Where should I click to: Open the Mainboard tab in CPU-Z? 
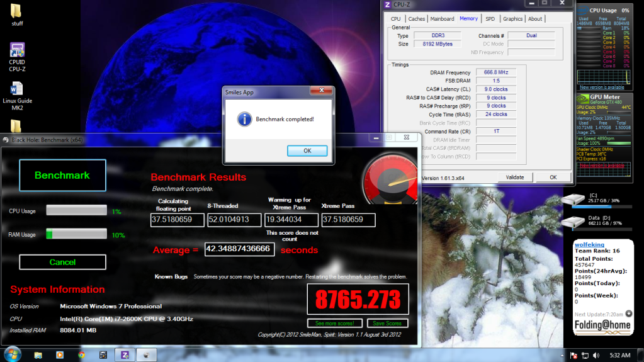pos(443,19)
